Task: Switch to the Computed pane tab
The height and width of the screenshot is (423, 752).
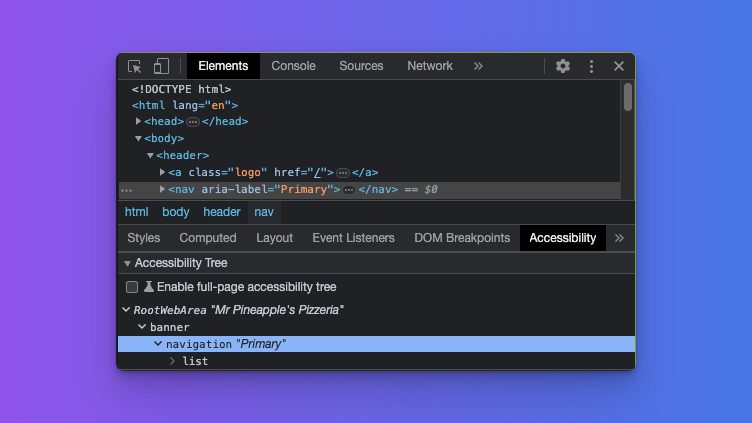Action: [x=208, y=238]
